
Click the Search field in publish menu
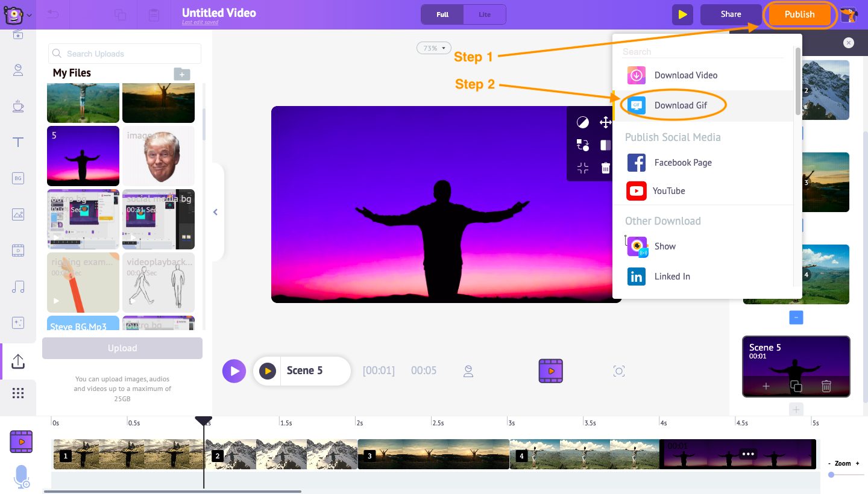tap(703, 52)
